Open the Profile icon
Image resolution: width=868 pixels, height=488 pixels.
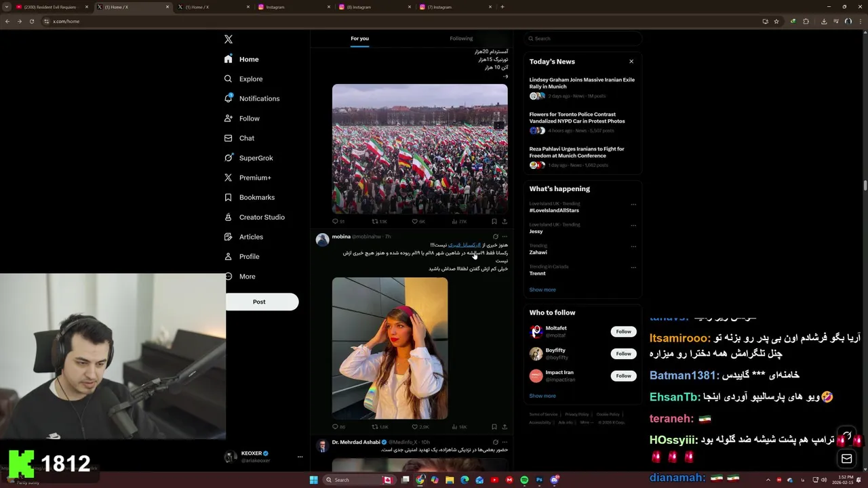pos(229,256)
